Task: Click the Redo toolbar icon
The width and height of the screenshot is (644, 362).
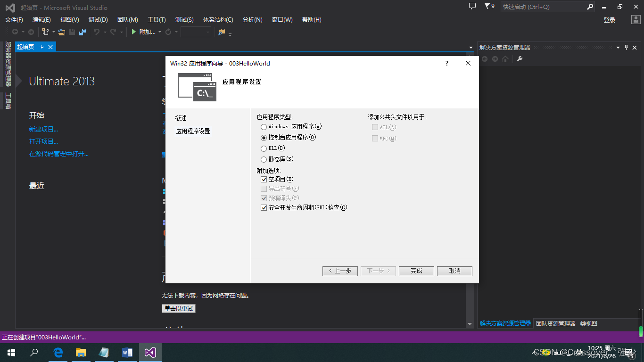Action: click(x=113, y=32)
